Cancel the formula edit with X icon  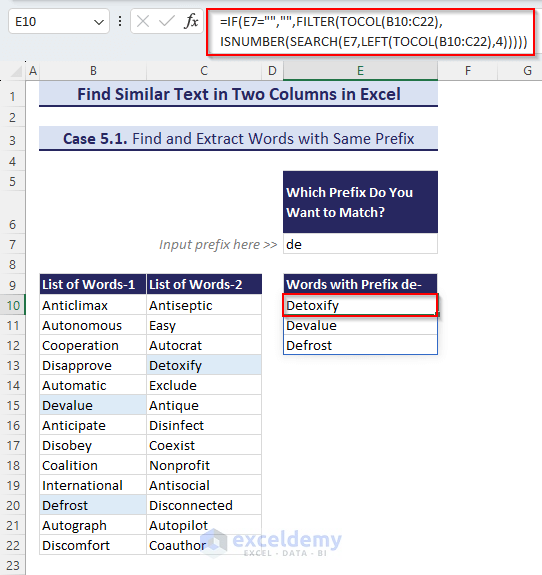(143, 21)
